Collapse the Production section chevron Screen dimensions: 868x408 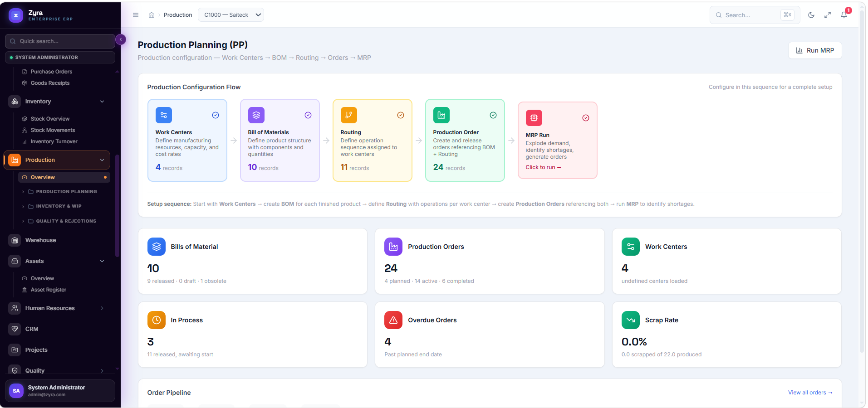pos(102,160)
